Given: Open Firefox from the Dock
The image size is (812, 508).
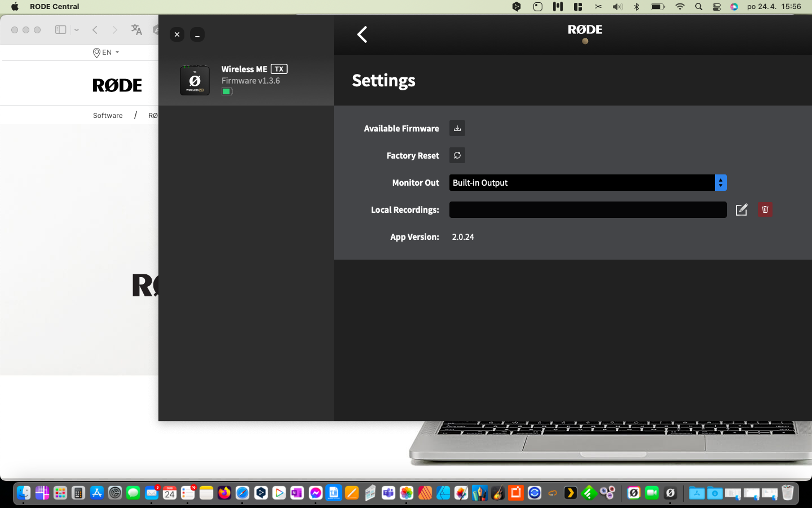Looking at the screenshot, I should coord(224,493).
